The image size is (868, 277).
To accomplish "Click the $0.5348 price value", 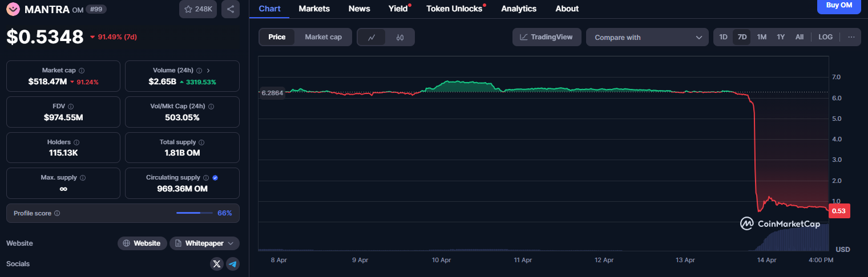I will pos(45,37).
